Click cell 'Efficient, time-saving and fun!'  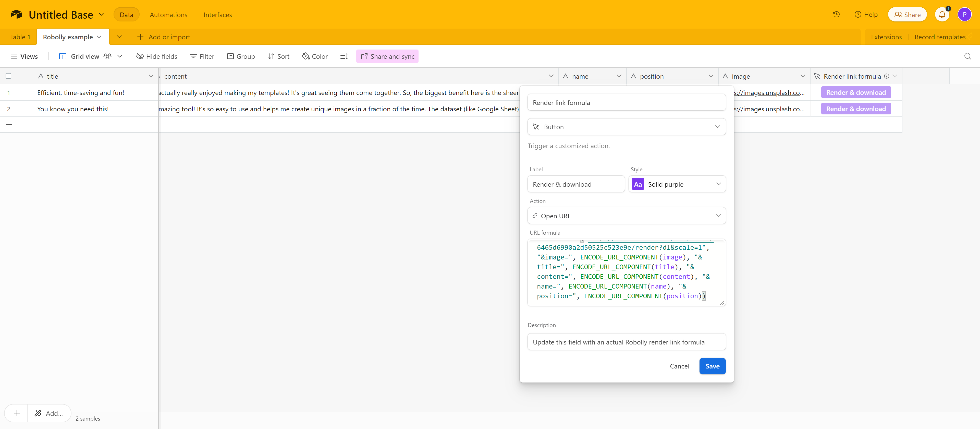click(x=81, y=92)
